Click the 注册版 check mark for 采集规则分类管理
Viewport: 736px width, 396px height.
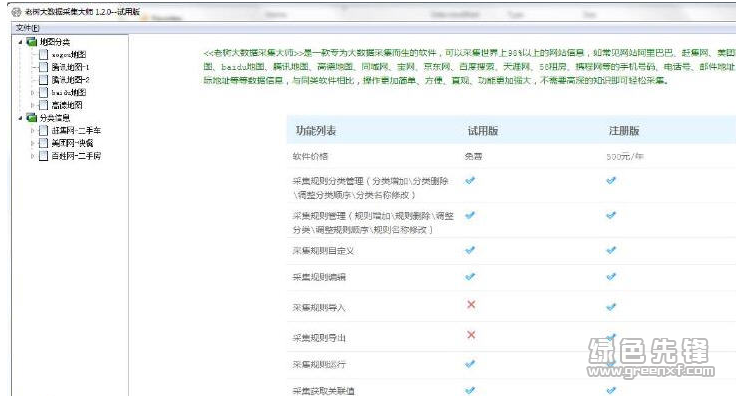611,180
